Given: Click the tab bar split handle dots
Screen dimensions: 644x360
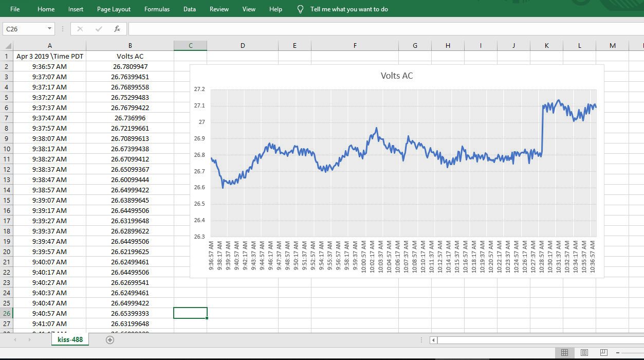Looking at the screenshot, I should [421, 340].
